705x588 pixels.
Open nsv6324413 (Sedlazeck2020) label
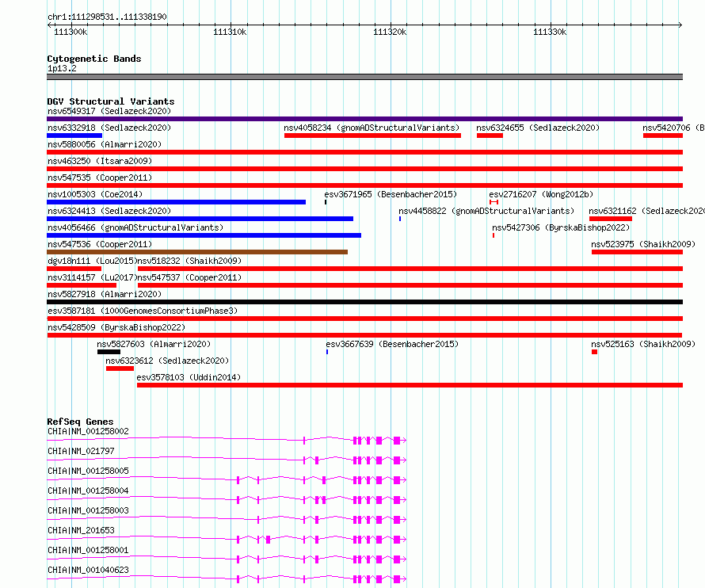109,211
